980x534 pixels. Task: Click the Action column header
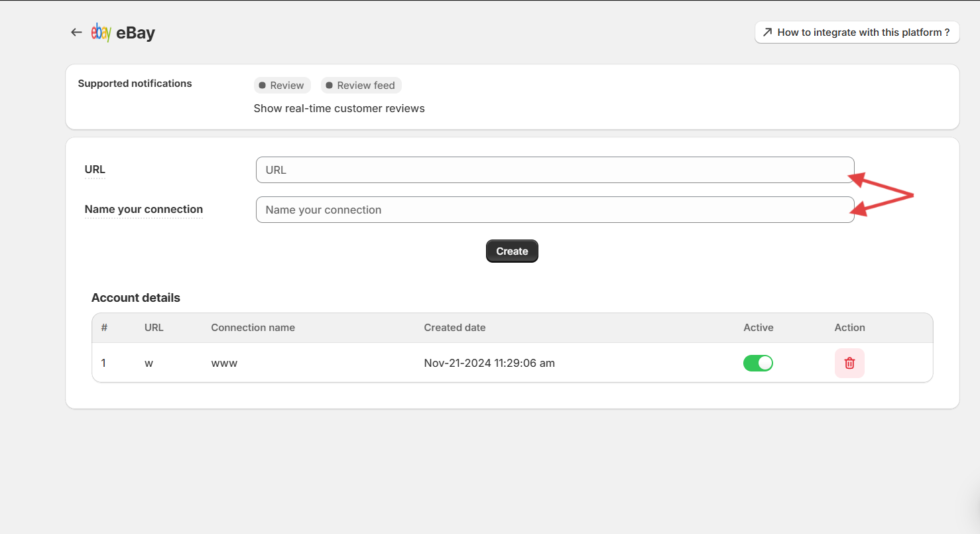849,328
